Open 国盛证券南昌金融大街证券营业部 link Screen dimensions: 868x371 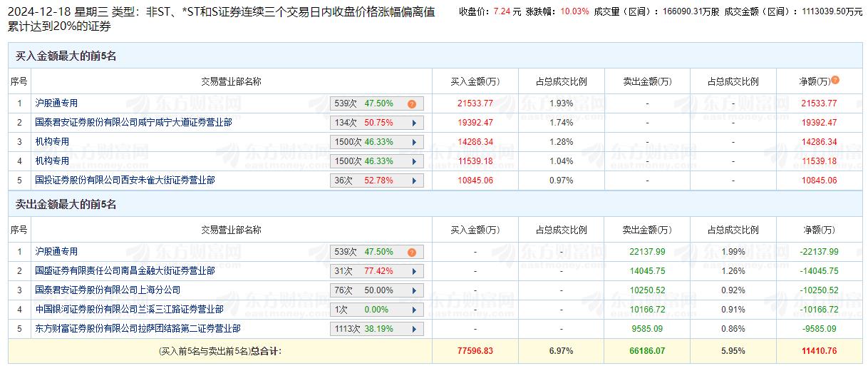pos(125,271)
